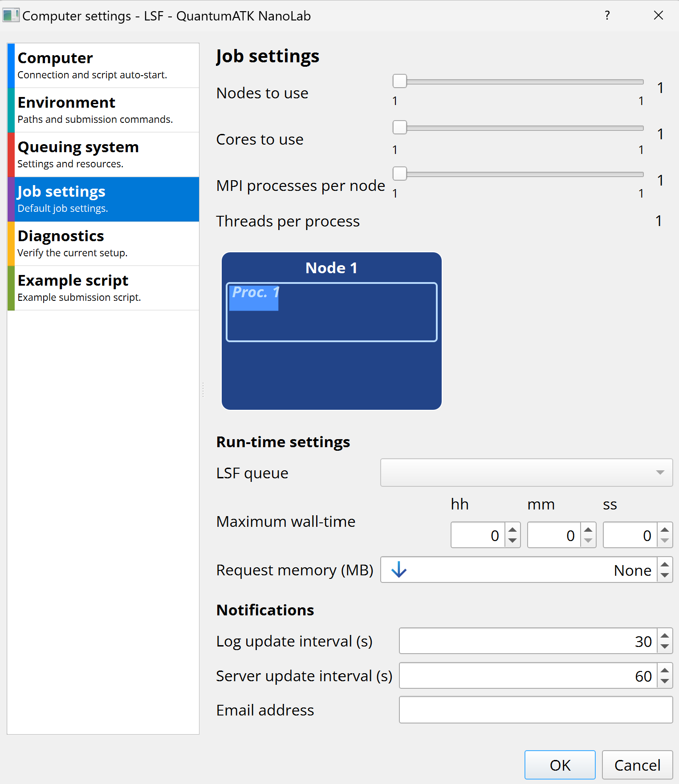679x784 pixels.
Task: Click the Notifications heading
Action: click(265, 610)
